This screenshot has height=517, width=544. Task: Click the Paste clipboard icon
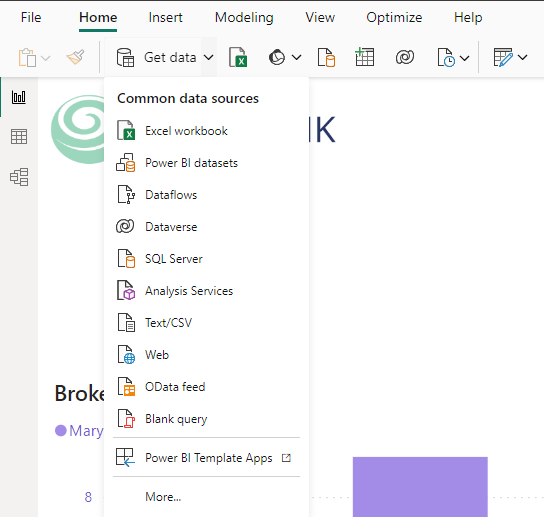coord(27,57)
